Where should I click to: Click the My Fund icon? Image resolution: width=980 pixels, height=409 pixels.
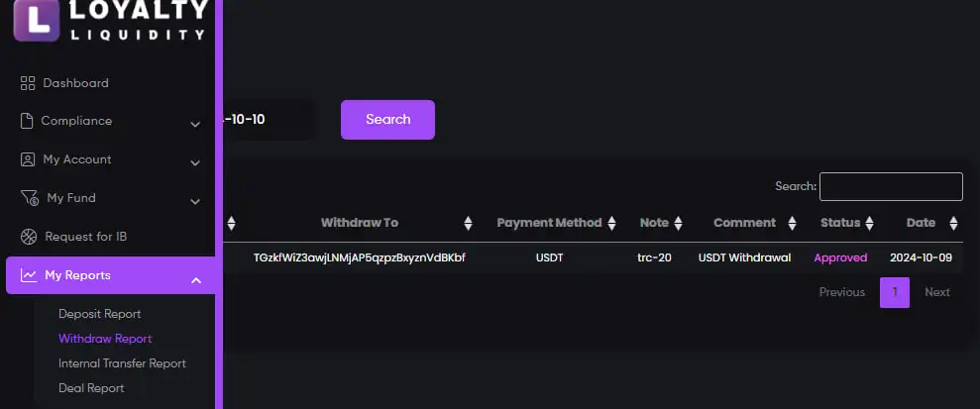[29, 198]
